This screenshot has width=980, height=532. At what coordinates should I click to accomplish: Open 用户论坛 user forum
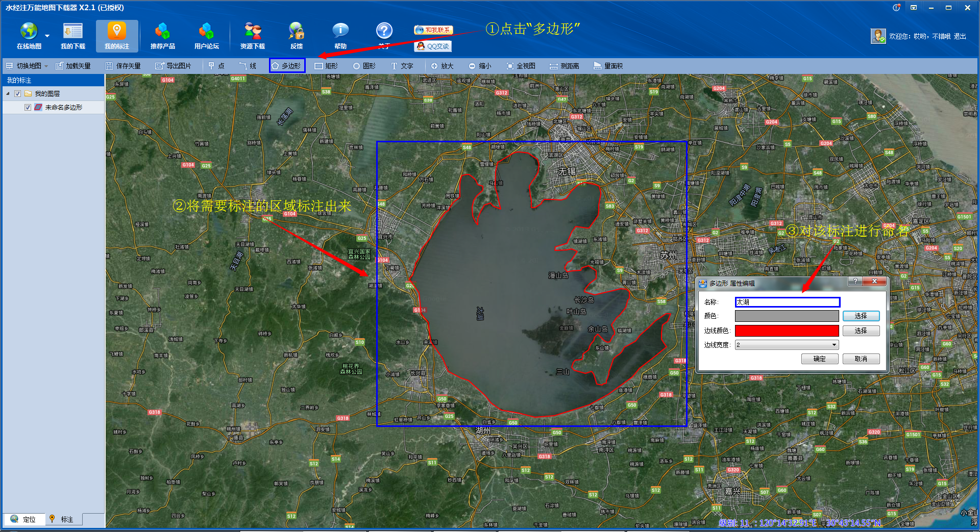207,36
